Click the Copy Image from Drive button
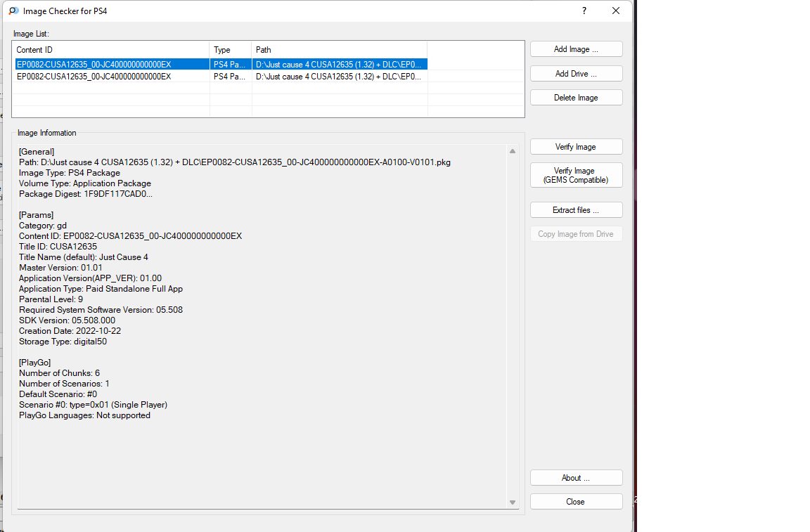The image size is (810, 532). pyautogui.click(x=576, y=234)
